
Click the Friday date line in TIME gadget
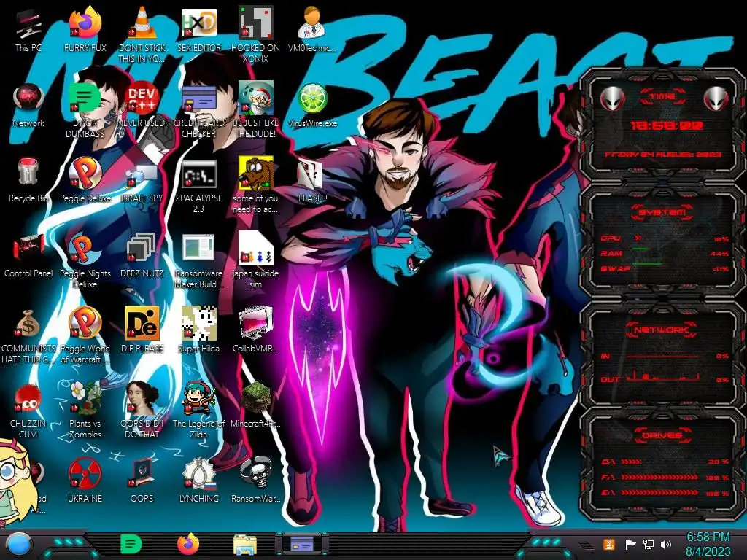[x=664, y=155]
